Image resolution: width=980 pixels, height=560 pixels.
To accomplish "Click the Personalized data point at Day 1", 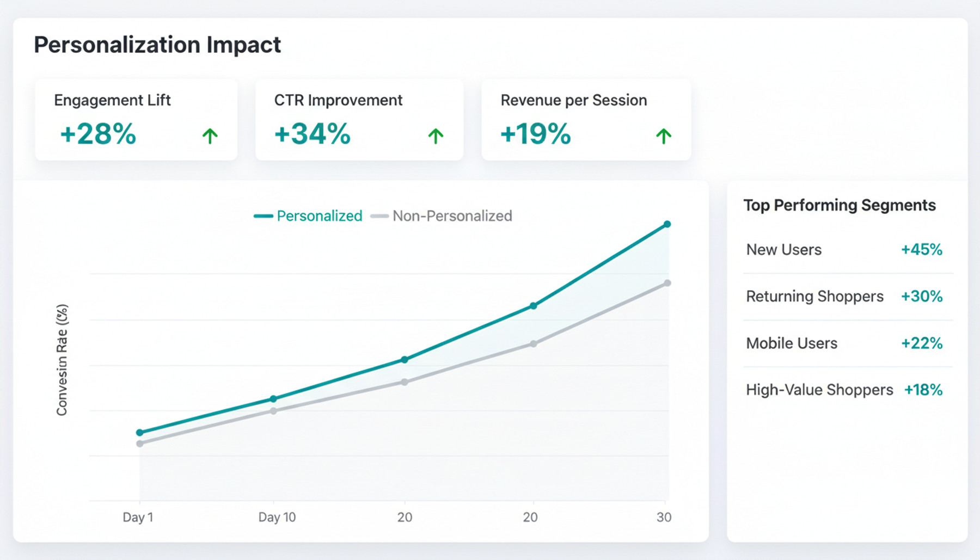I will click(140, 433).
